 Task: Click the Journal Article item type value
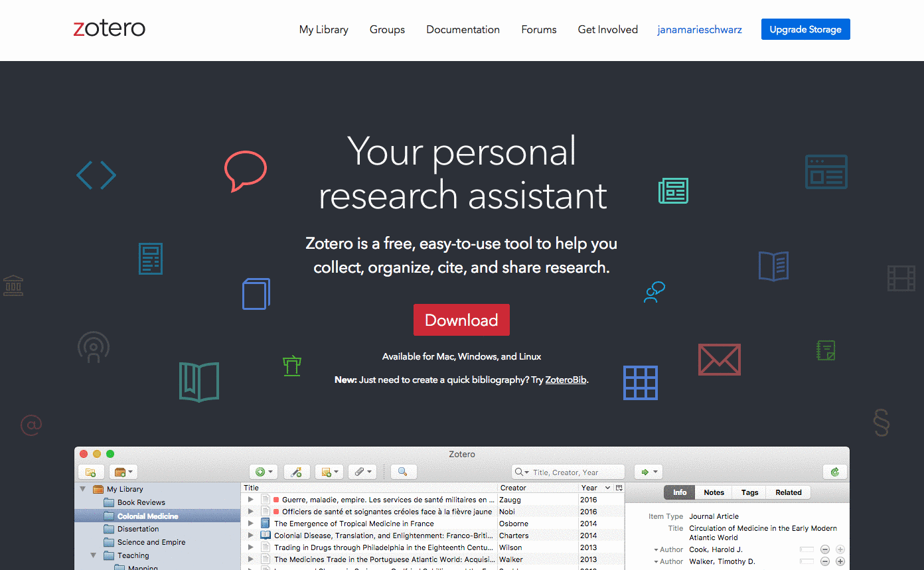click(x=714, y=516)
